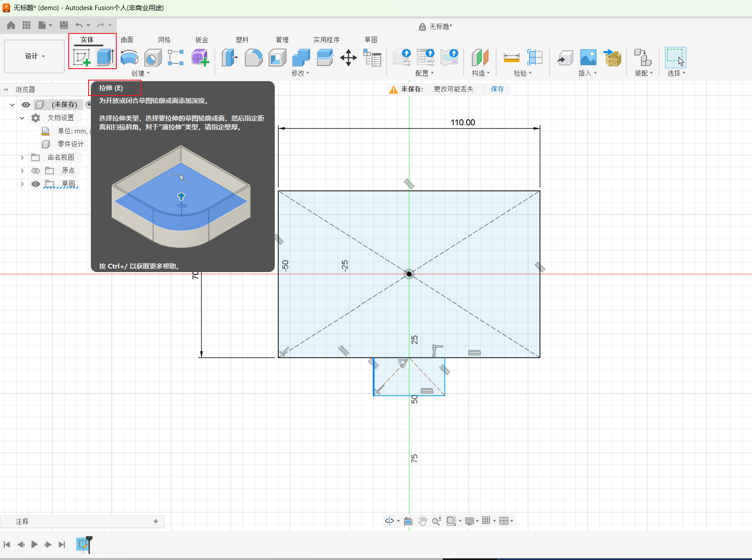Select the Pan hand tool
Viewport: 752px width, 560px height.
coord(422,521)
